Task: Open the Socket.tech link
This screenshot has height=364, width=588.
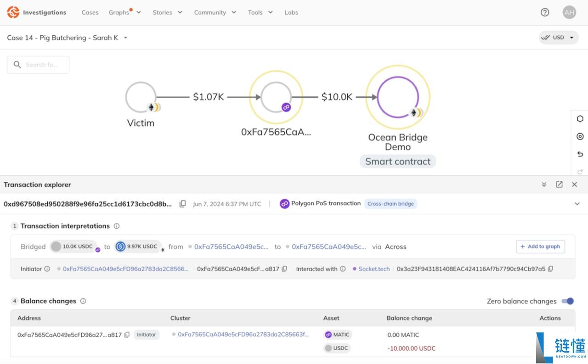Action: click(373, 269)
